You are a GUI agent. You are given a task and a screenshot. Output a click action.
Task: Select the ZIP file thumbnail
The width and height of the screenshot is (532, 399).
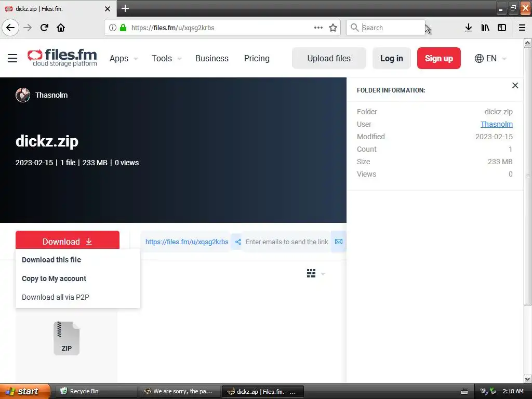click(x=66, y=338)
